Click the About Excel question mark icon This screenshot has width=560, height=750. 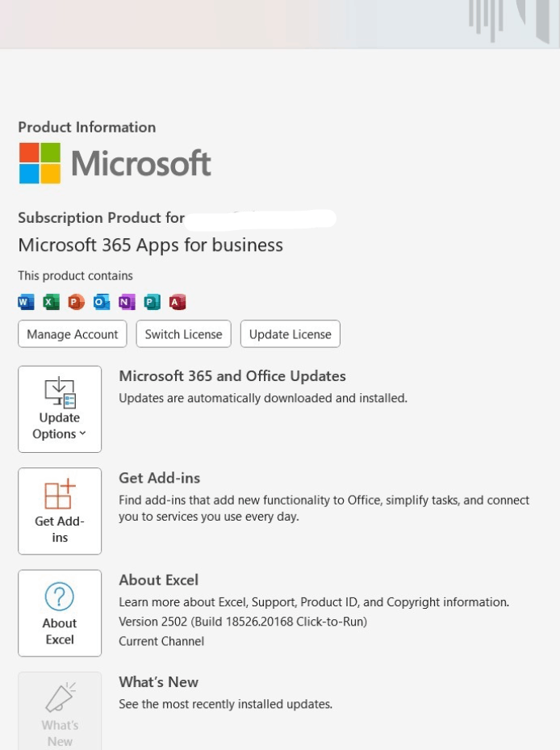59,597
